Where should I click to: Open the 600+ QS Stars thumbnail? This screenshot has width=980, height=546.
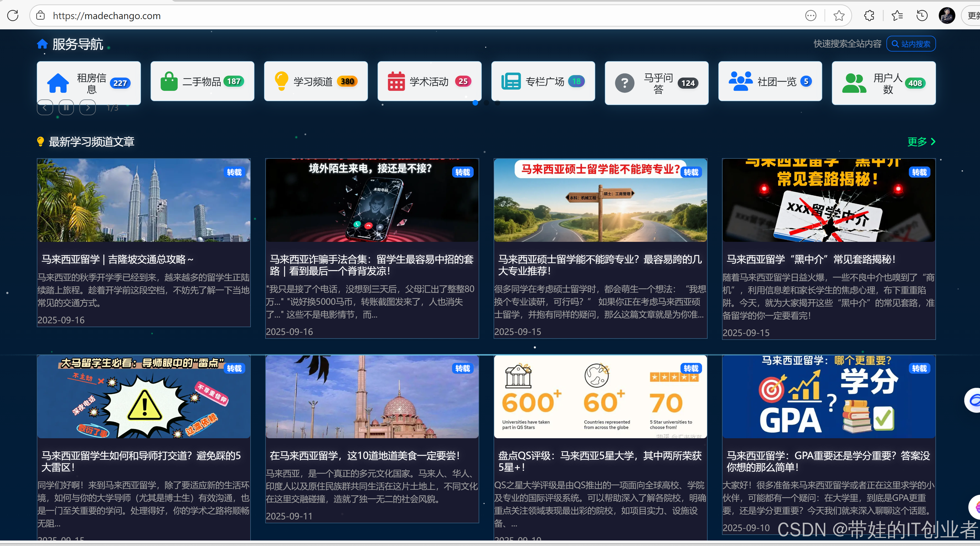coord(600,397)
